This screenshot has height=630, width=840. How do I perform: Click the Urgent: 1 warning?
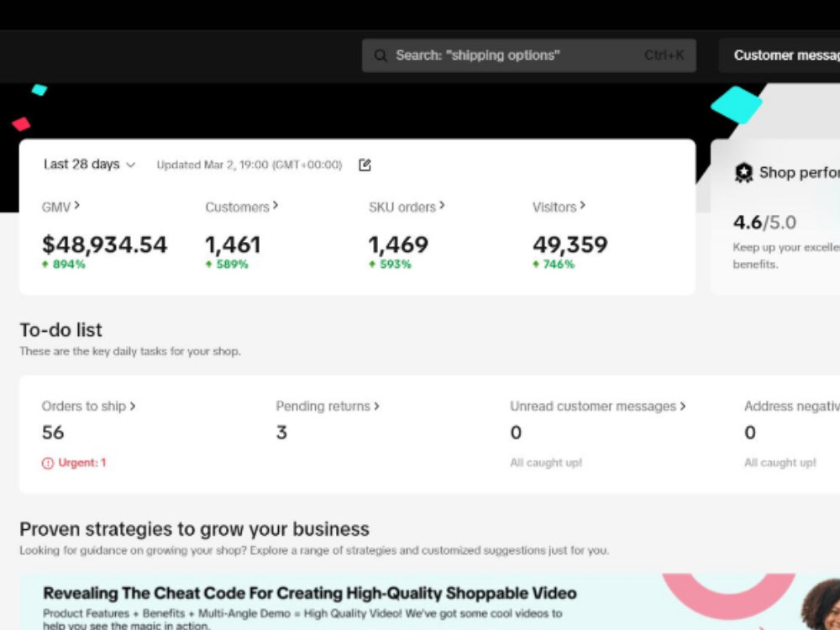[x=74, y=463]
